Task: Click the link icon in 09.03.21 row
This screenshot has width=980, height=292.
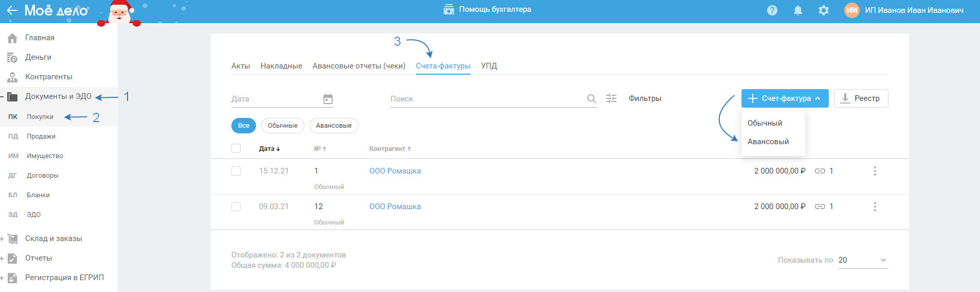Action: [x=820, y=207]
